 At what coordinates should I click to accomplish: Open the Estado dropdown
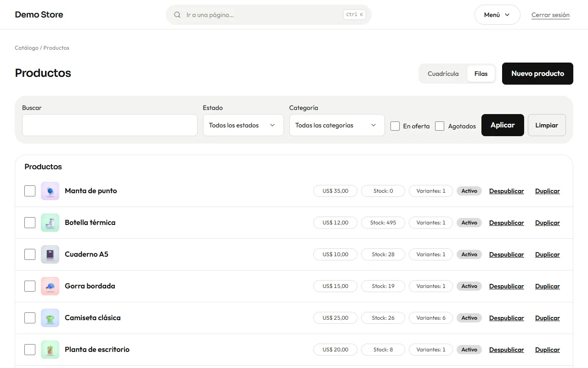pyautogui.click(x=243, y=125)
